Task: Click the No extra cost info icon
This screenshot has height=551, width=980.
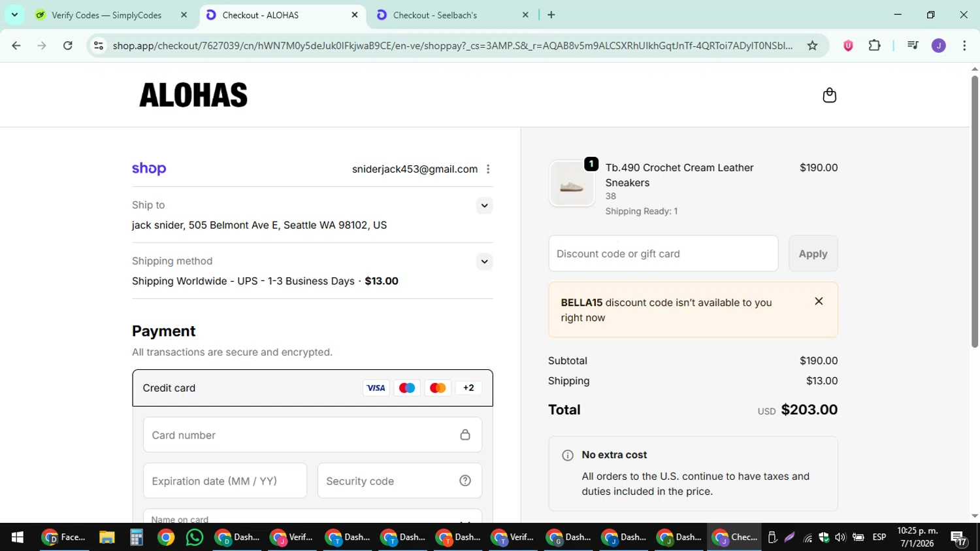Action: point(568,456)
